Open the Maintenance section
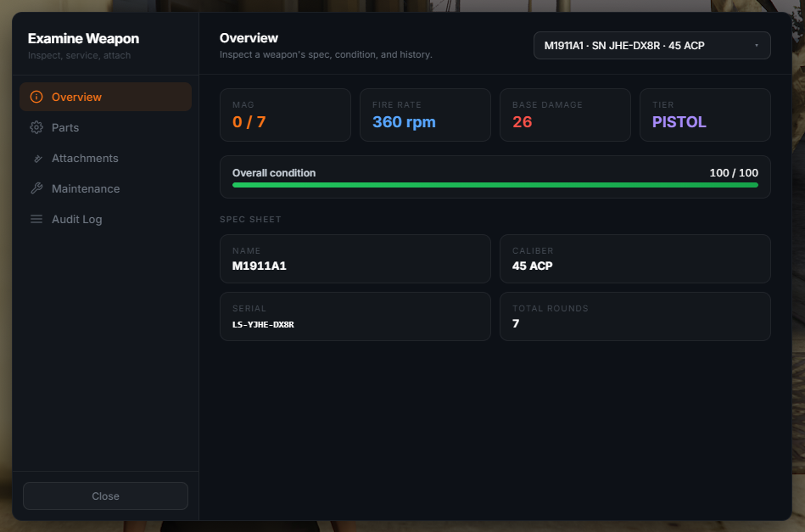The width and height of the screenshot is (805, 532). pos(105,188)
